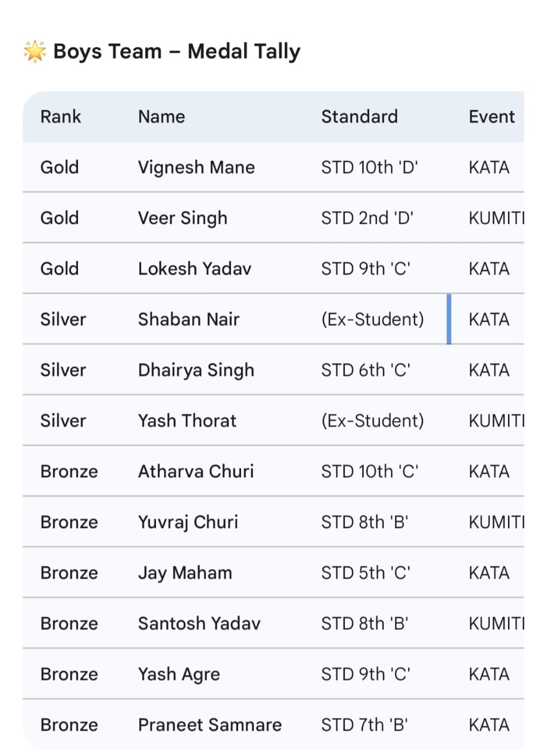The image size is (547, 756).
Task: Click the Rank column header
Action: (x=60, y=117)
